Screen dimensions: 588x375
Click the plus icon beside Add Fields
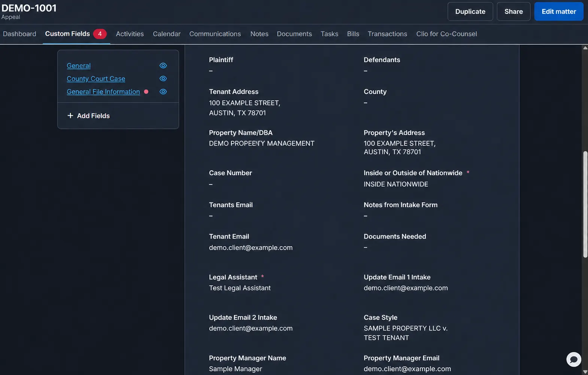click(70, 116)
